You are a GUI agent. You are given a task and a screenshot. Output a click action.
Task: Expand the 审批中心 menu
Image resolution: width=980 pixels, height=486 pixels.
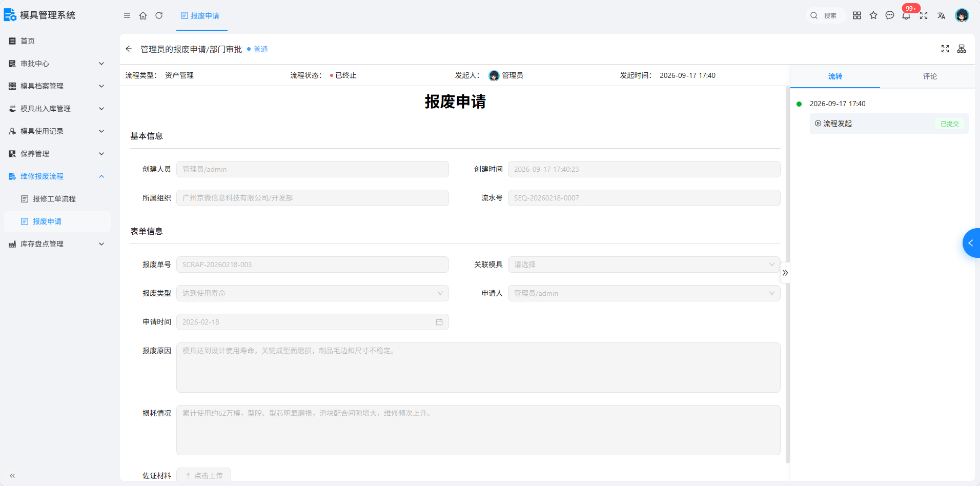(57, 64)
